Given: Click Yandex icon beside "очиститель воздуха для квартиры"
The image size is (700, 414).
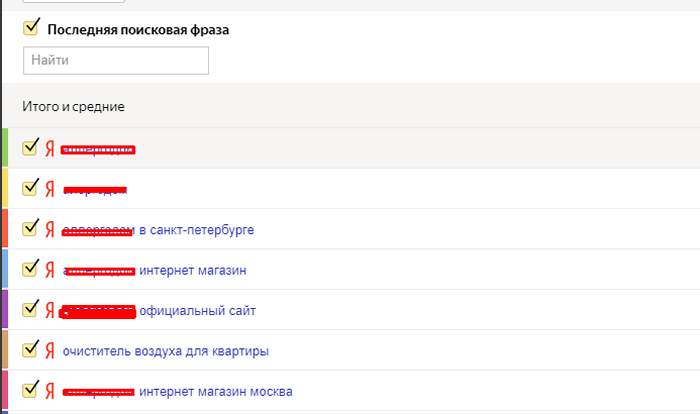Looking at the screenshot, I should tap(48, 350).
